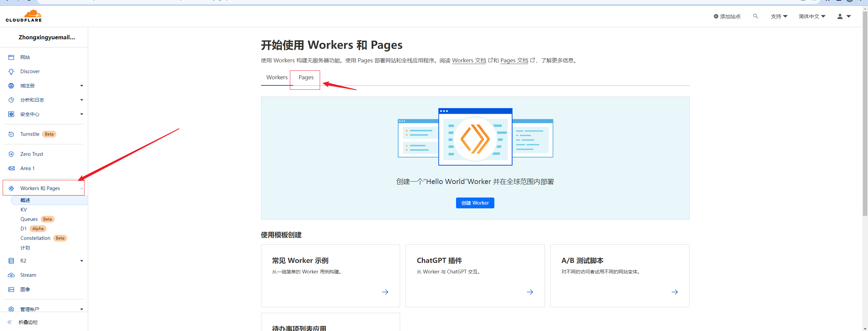This screenshot has width=868, height=331.
Task: Click 待办事项列表应用 card title
Action: 299,328
